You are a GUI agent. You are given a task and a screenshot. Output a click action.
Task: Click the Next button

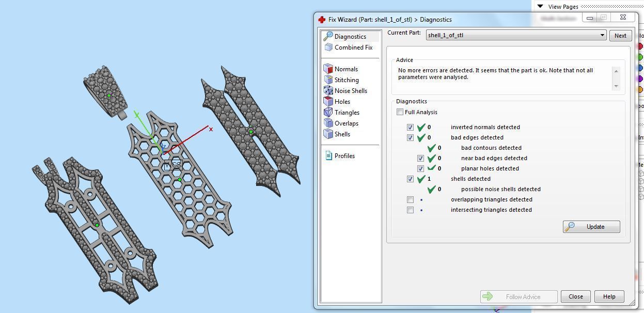620,36
